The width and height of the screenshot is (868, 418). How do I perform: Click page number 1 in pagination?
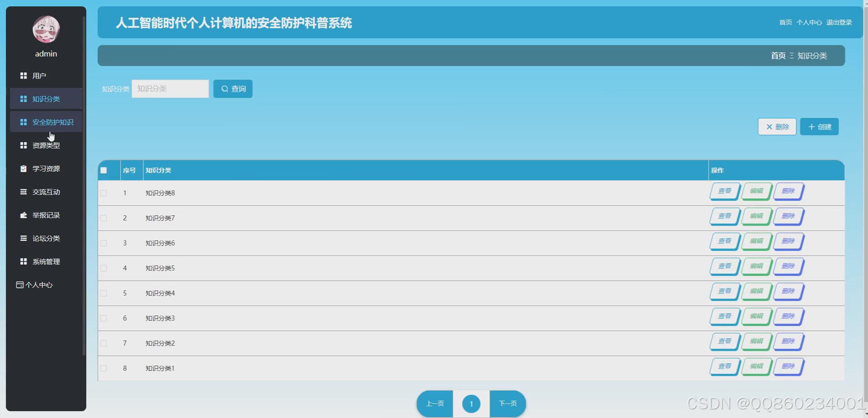(471, 403)
